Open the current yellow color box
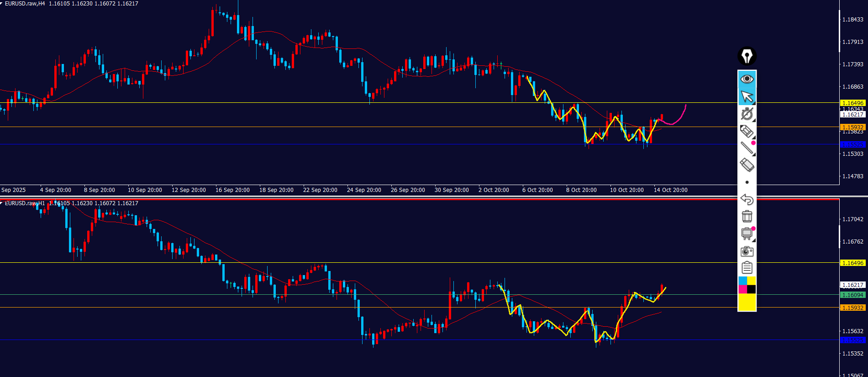The image size is (868, 377). coord(747,302)
